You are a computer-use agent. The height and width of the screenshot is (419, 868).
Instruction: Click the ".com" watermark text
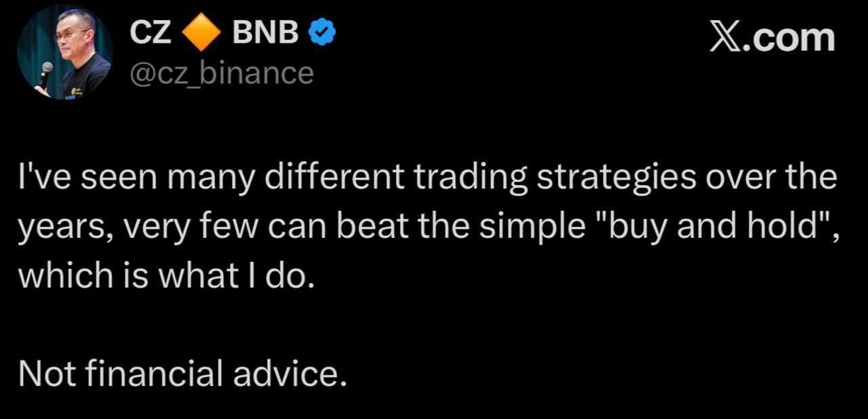[x=787, y=37]
